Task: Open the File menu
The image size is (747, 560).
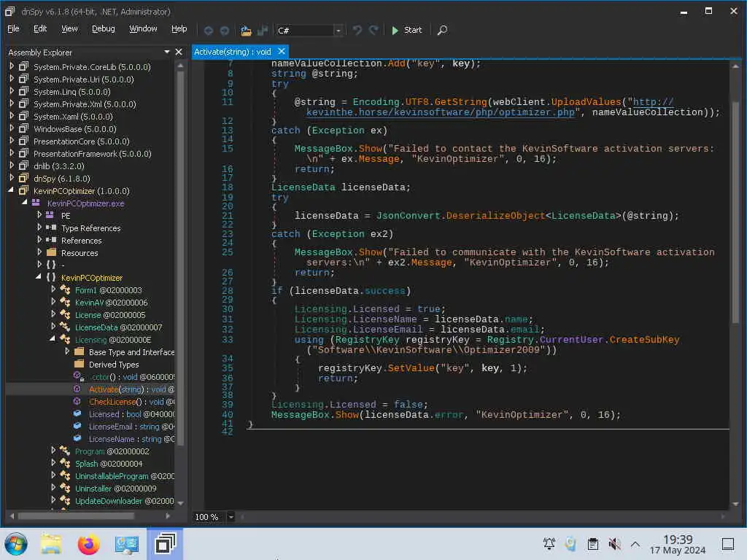Action: pos(13,28)
